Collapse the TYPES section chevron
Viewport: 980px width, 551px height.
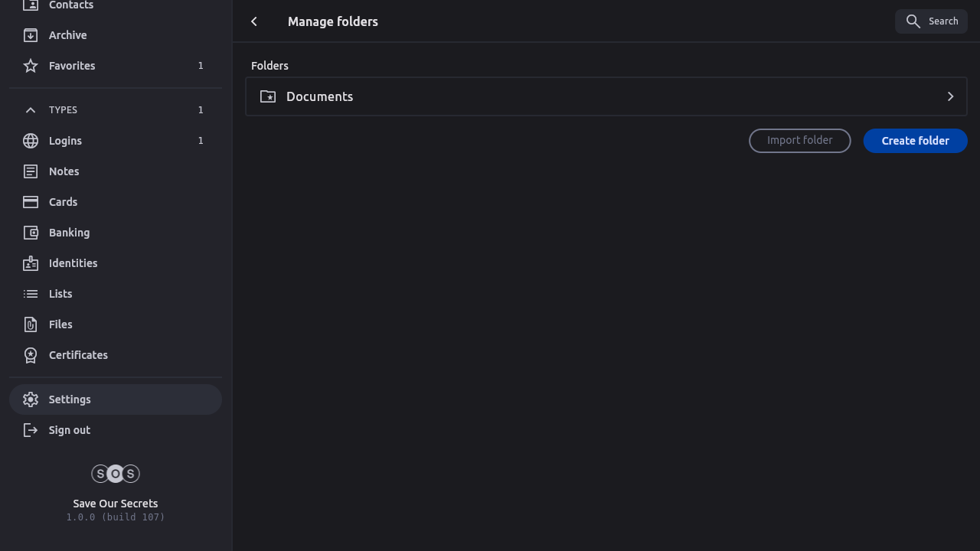(31, 110)
